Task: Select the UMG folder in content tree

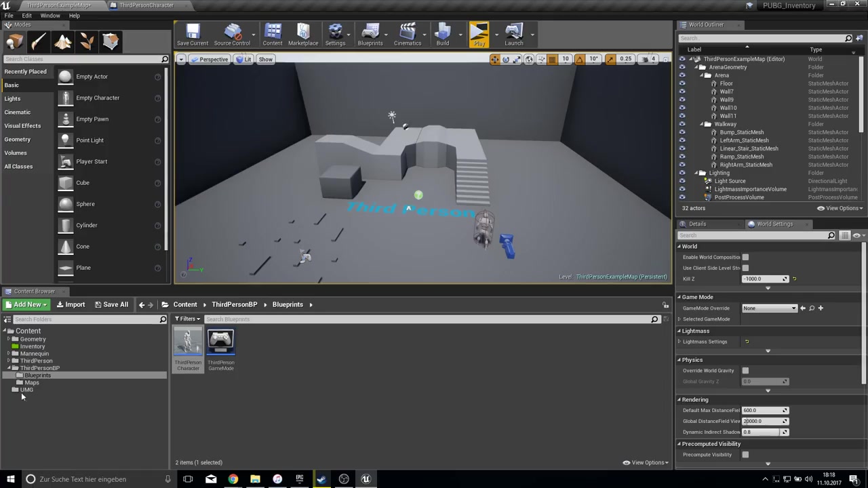Action: pos(26,390)
